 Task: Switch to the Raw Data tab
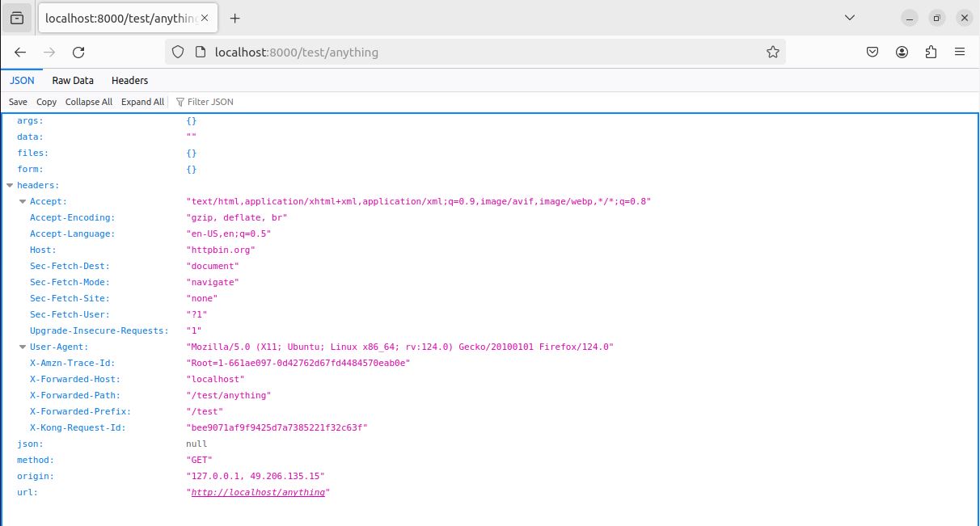(x=73, y=80)
